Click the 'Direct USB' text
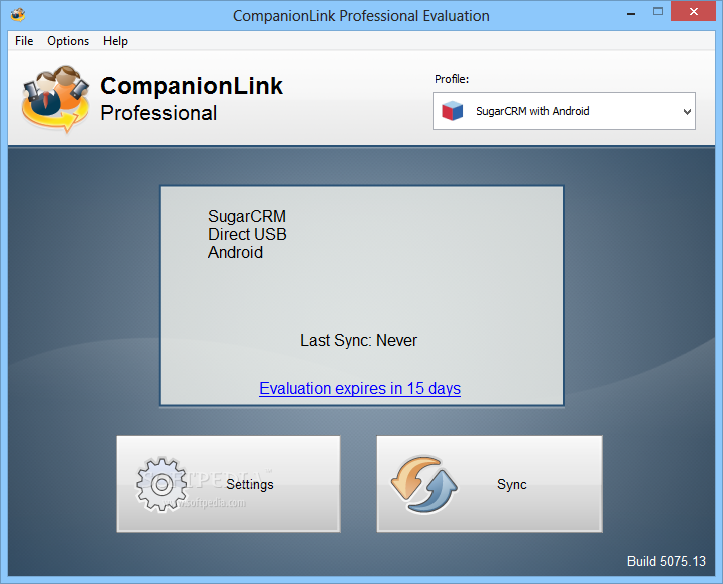This screenshot has height=584, width=723. click(x=247, y=234)
